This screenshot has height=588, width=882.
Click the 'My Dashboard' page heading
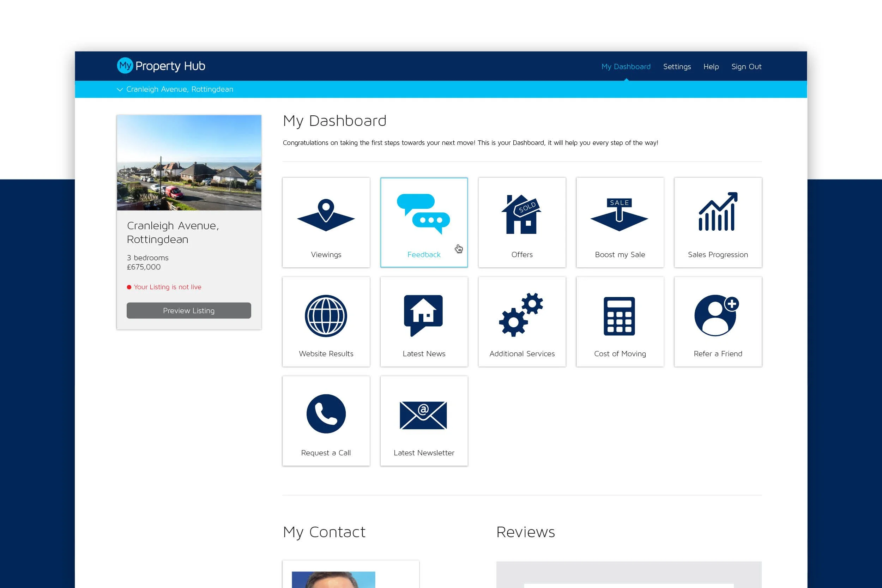334,121
